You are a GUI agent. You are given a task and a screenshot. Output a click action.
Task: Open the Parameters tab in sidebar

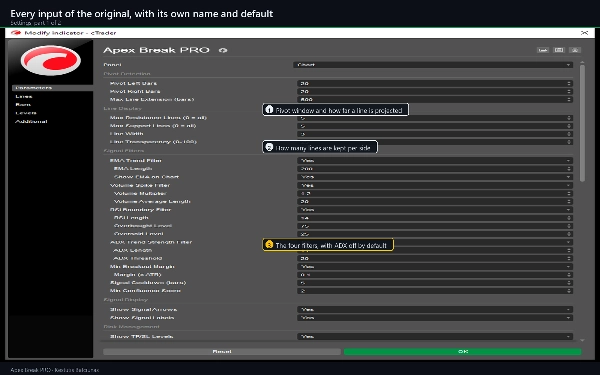click(x=52, y=88)
